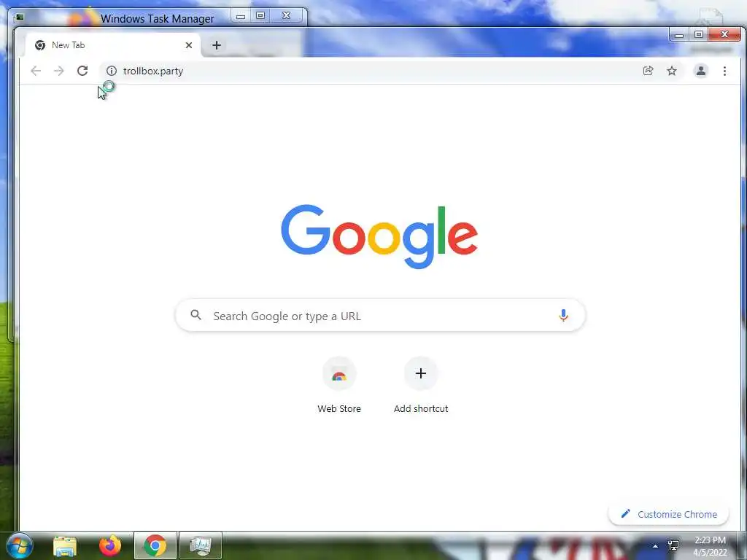
Task: Open Chrome three-dot menu
Action: point(724,71)
